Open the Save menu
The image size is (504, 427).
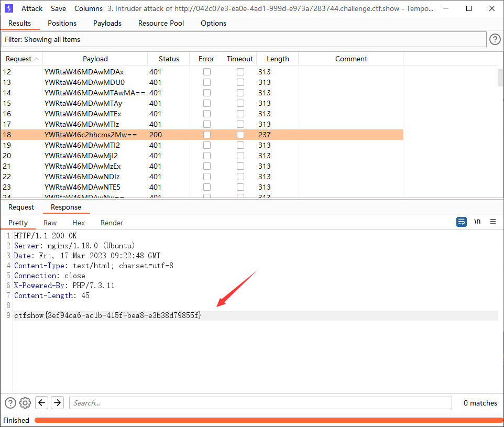click(58, 9)
